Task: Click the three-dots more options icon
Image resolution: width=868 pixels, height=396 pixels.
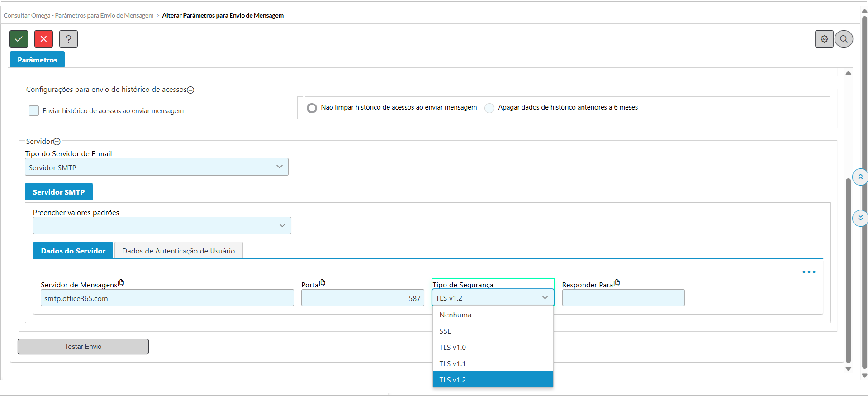Action: click(x=809, y=272)
